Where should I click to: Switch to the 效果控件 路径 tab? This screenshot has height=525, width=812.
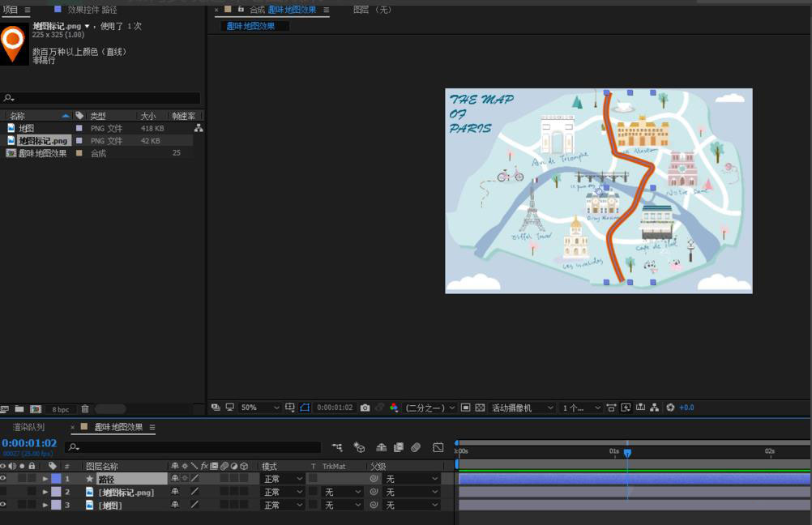tap(92, 10)
